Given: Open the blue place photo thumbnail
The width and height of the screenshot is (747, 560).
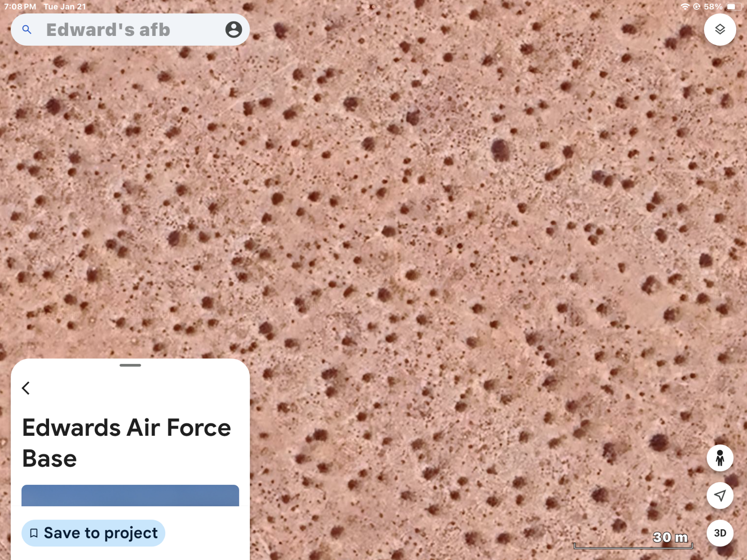Looking at the screenshot, I should tap(130, 496).
